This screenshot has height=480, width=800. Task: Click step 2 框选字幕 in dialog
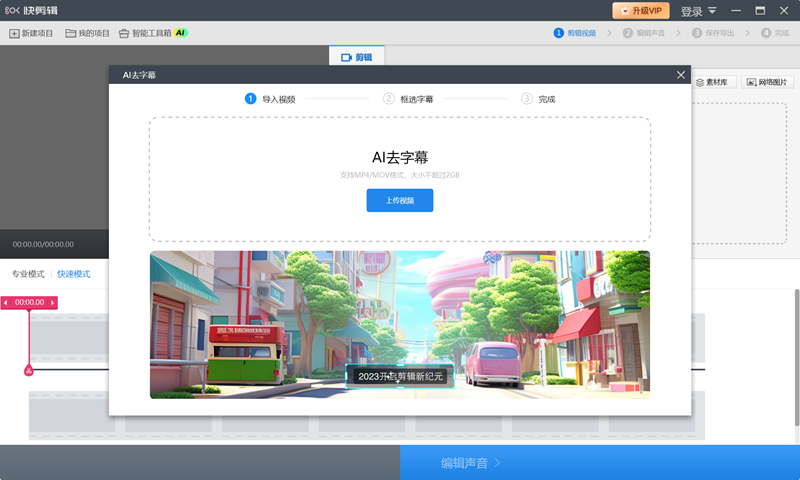click(408, 98)
